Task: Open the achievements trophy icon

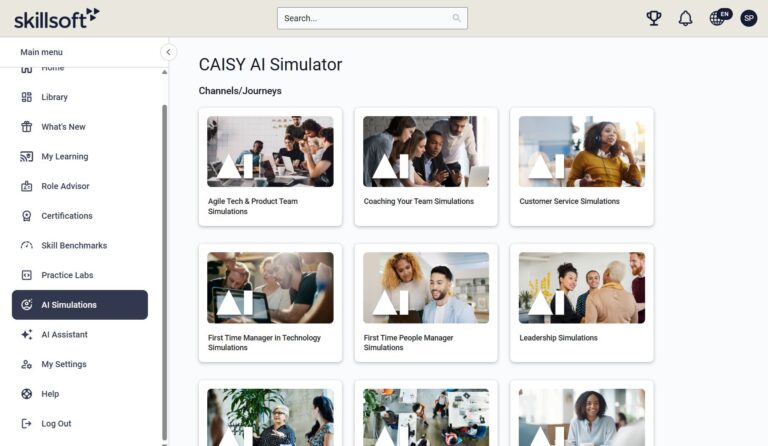Action: pyautogui.click(x=654, y=18)
